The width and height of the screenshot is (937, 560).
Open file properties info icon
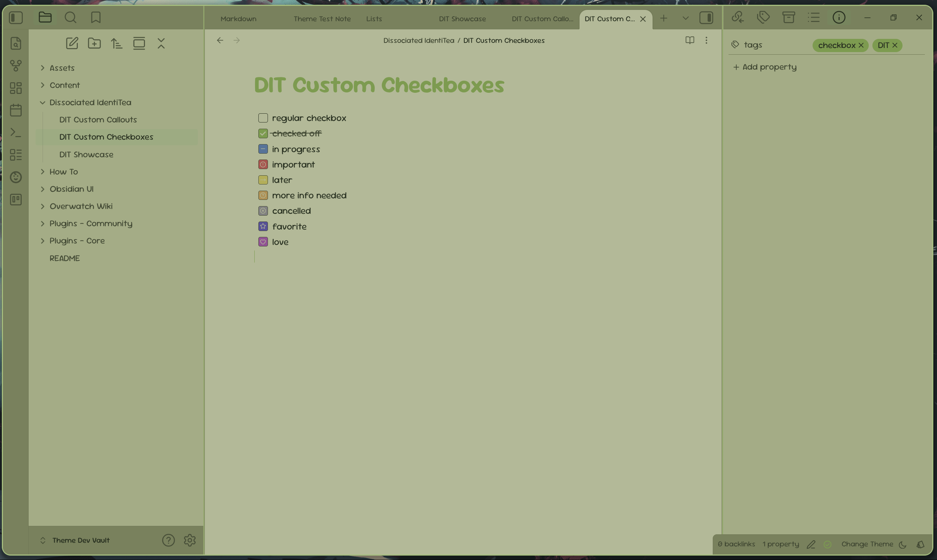[839, 17]
